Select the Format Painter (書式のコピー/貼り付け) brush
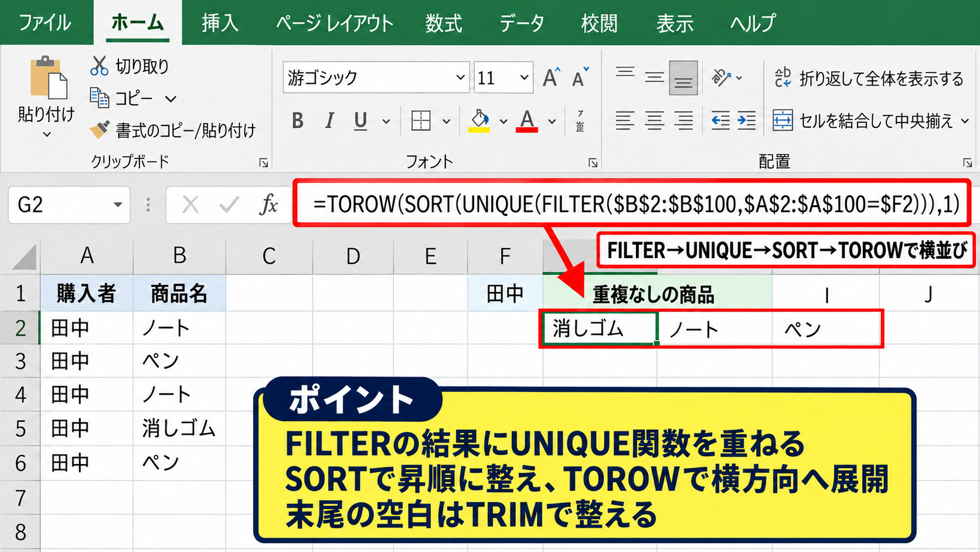 tap(100, 130)
